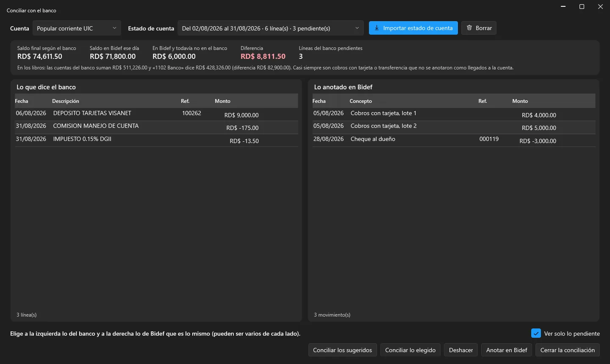Image resolution: width=610 pixels, height=364 pixels.
Task: Click the download icon on Importar estado de cuenta
Action: (x=377, y=28)
